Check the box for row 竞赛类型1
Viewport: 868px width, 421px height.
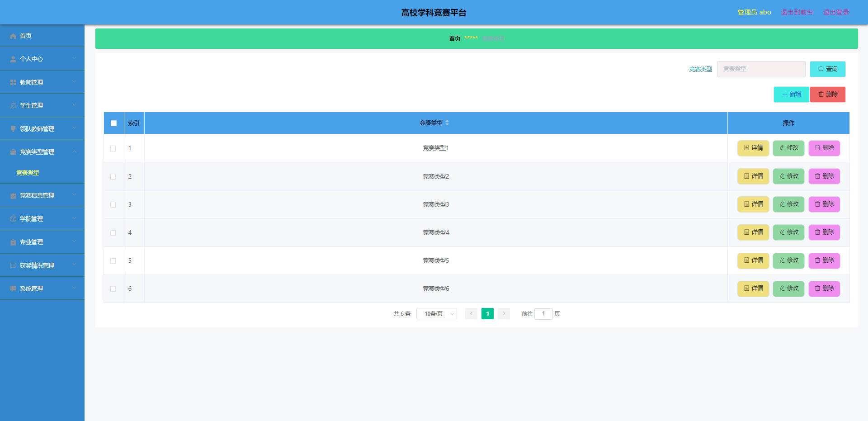click(x=113, y=149)
